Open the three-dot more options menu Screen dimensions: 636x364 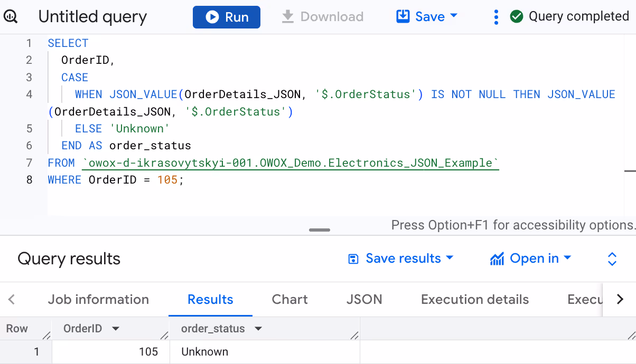click(x=495, y=17)
